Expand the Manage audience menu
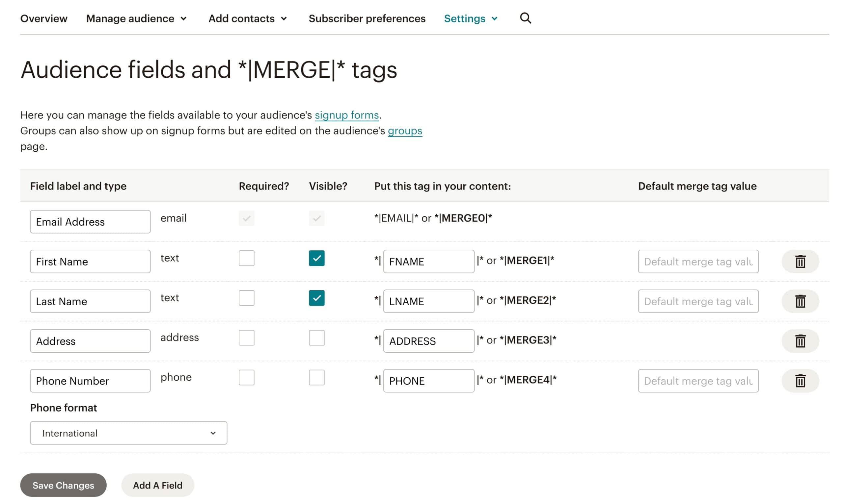Image resolution: width=843 pixels, height=504 pixels. 136,18
